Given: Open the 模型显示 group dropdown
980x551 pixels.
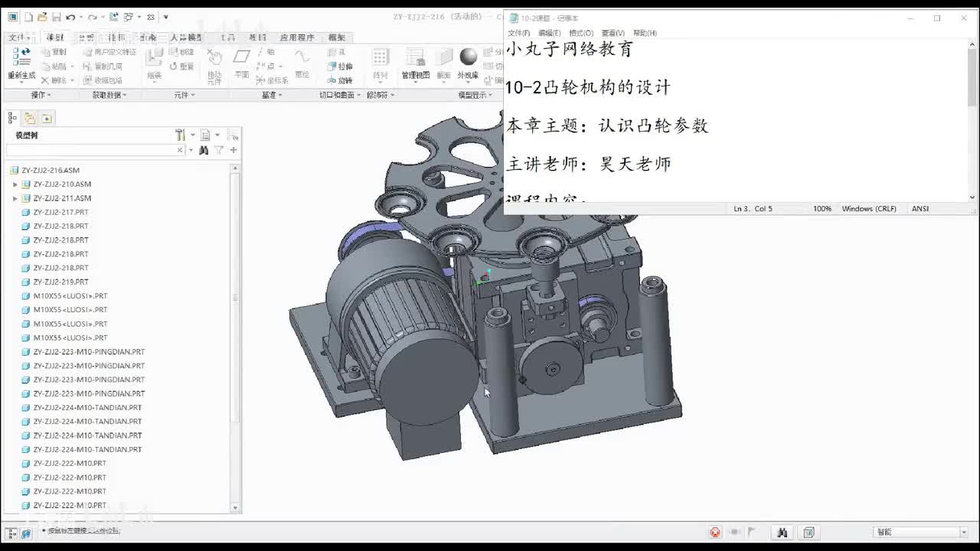Looking at the screenshot, I should [475, 95].
